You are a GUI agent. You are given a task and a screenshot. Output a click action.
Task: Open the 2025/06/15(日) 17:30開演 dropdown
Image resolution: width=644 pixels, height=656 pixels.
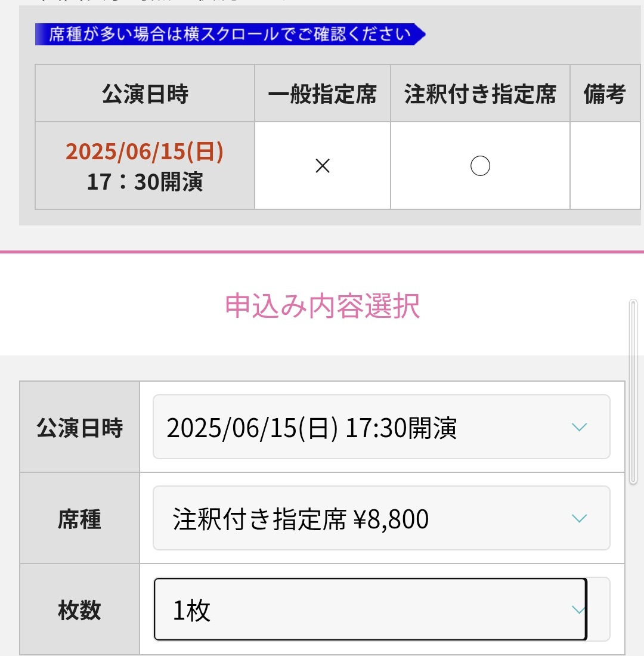(381, 427)
